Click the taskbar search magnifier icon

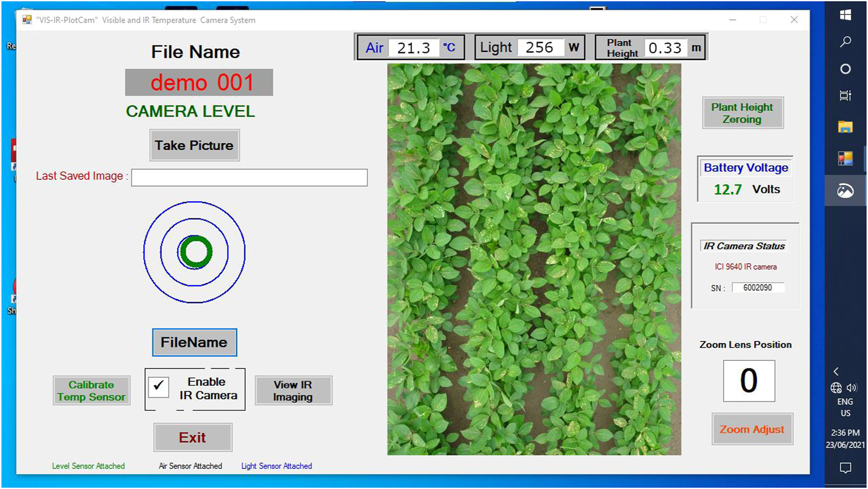[845, 42]
